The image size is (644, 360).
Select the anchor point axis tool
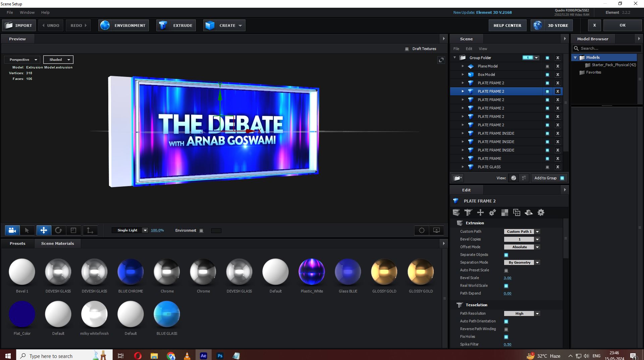tap(90, 230)
